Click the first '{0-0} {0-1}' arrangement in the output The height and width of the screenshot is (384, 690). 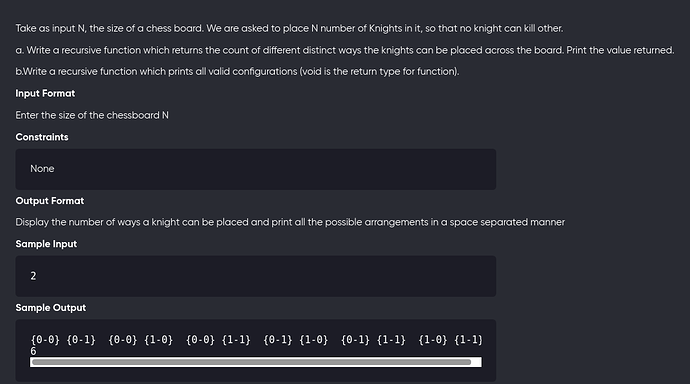click(63, 340)
